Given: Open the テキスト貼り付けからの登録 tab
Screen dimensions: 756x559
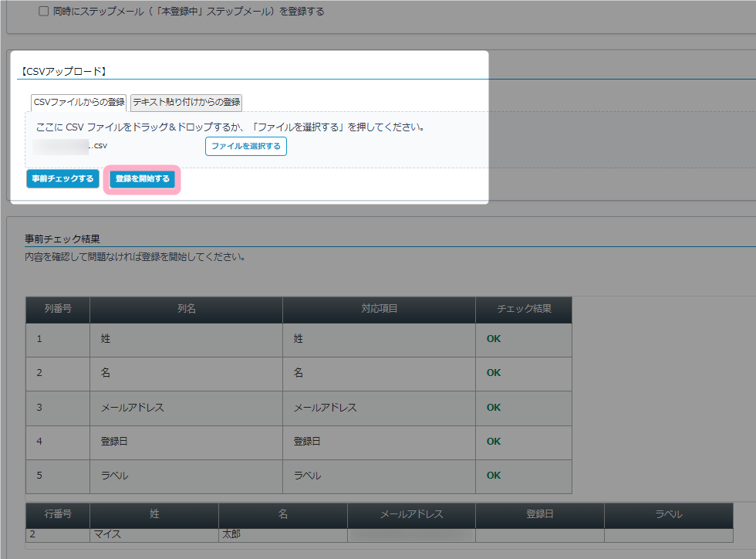Looking at the screenshot, I should click(186, 102).
